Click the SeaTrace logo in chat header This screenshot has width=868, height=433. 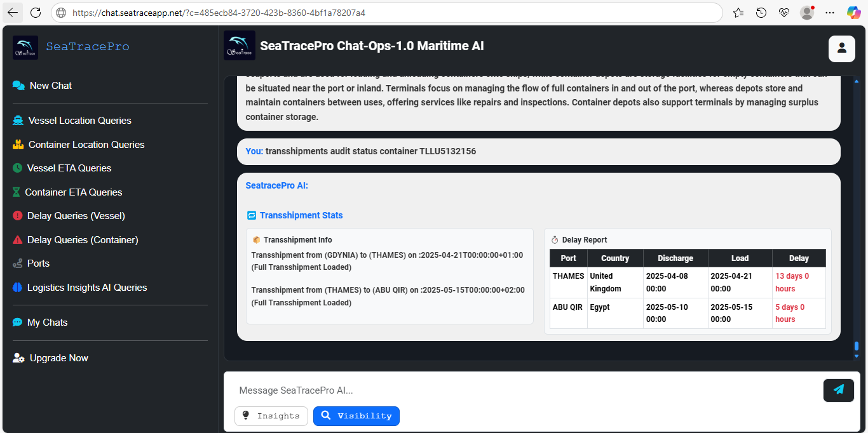coord(240,46)
